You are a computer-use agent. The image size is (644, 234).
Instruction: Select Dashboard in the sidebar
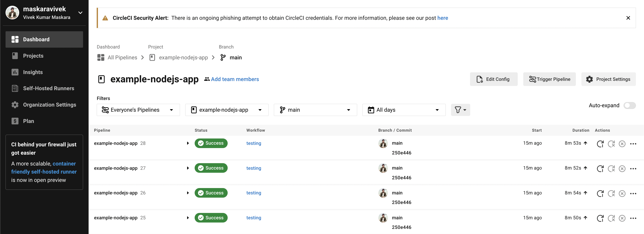click(x=36, y=39)
